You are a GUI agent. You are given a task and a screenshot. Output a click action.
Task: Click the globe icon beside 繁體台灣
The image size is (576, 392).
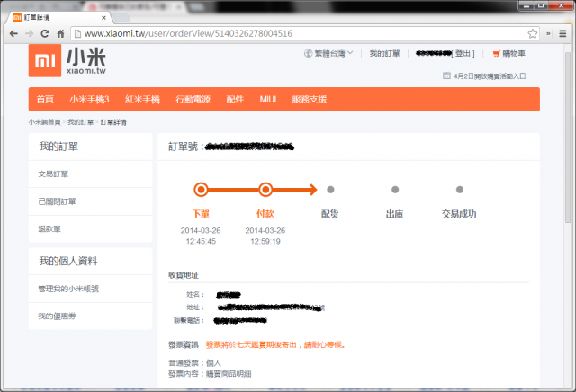point(308,54)
